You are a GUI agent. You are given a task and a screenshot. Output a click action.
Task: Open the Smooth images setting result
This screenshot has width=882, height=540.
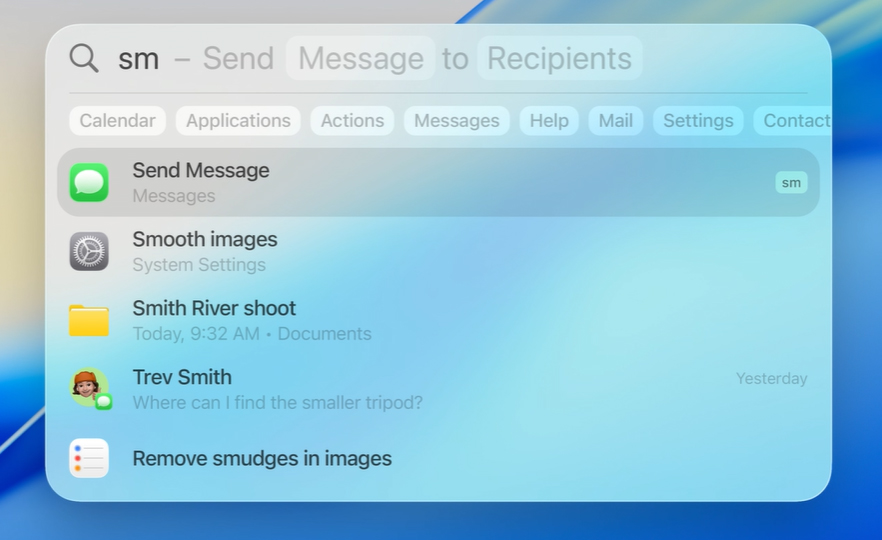pos(438,251)
